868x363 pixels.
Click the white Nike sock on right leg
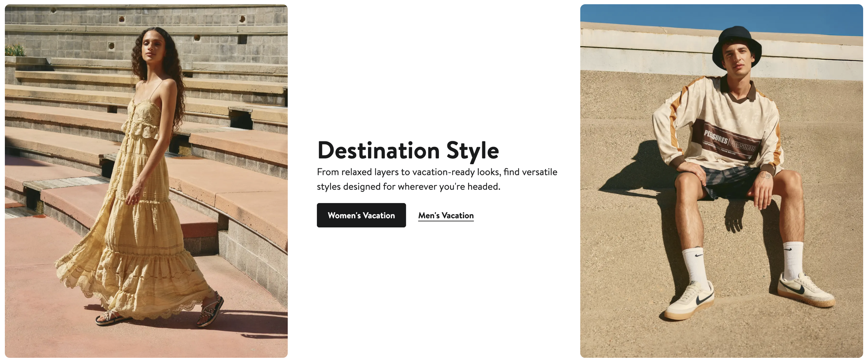point(793,260)
